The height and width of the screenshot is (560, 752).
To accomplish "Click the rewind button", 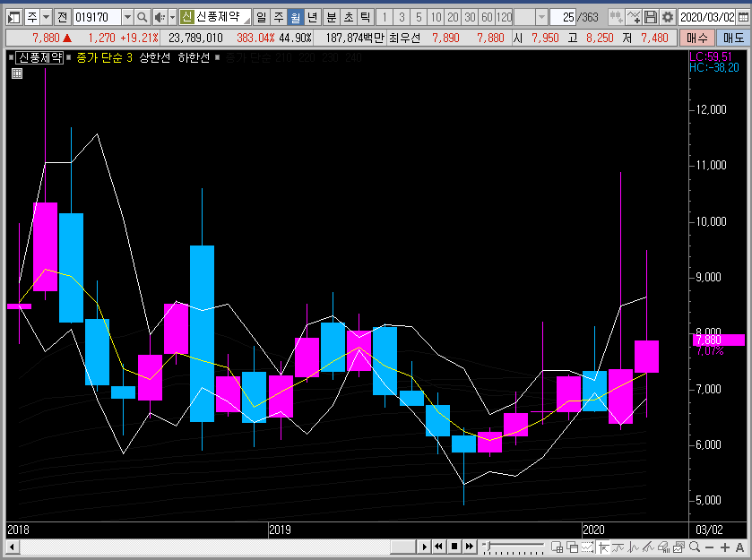I will coord(438,547).
